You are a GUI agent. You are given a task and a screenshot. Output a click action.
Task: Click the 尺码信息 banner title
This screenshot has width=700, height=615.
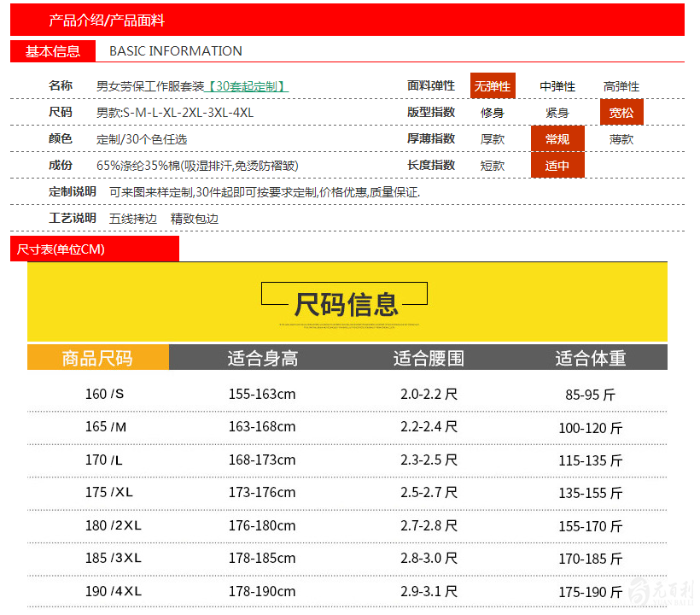[x=346, y=304]
